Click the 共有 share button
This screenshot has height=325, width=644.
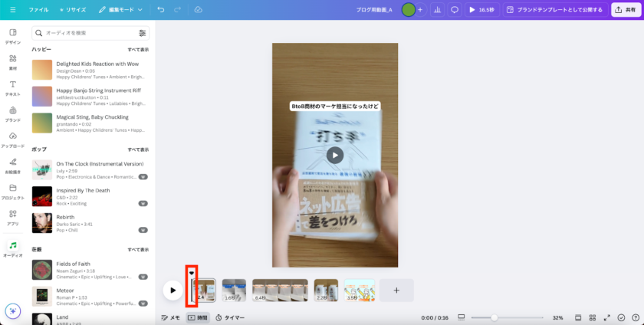coord(626,10)
